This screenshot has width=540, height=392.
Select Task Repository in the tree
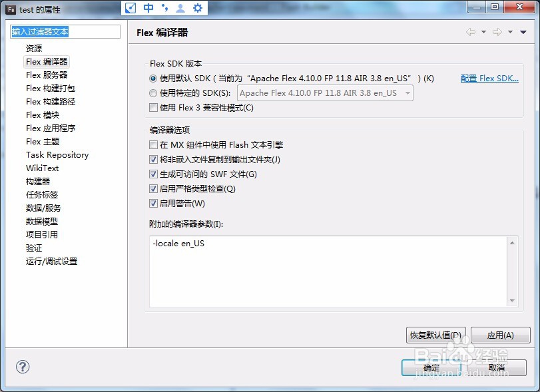coord(57,155)
